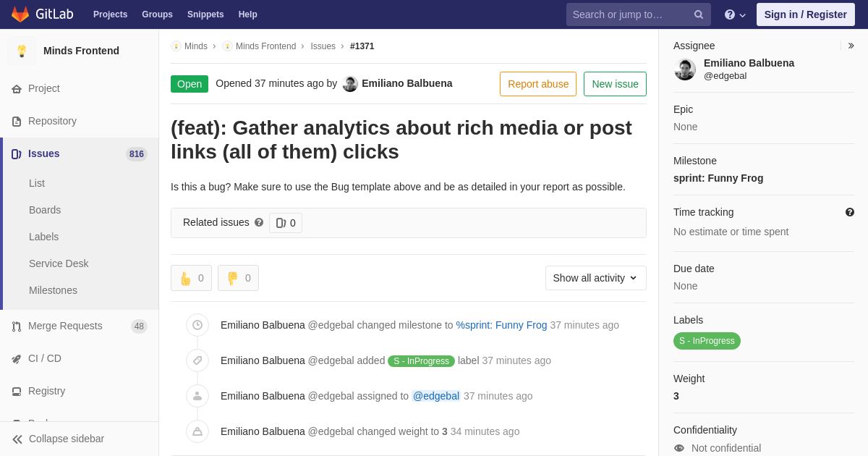Open the Service Desk sub-item
868x456 pixels.
(59, 263)
